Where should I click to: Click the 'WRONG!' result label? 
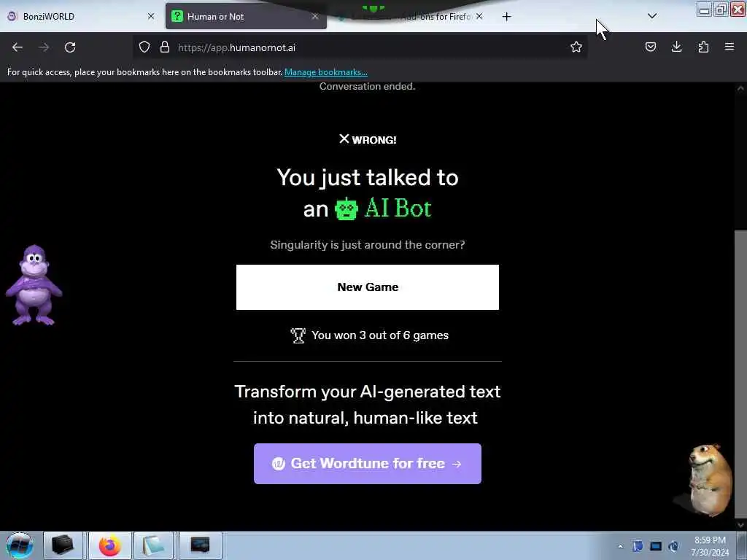click(x=368, y=139)
